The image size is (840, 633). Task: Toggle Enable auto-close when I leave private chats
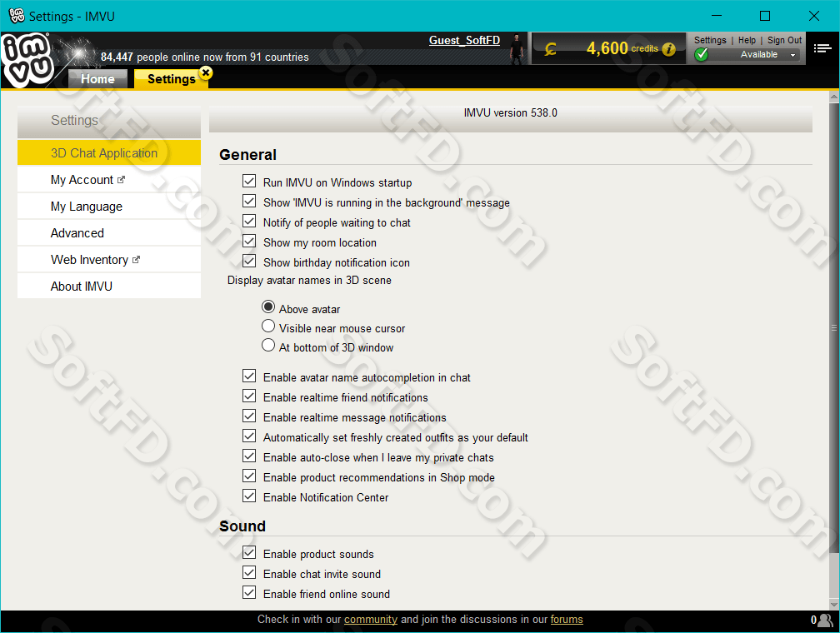coord(249,456)
